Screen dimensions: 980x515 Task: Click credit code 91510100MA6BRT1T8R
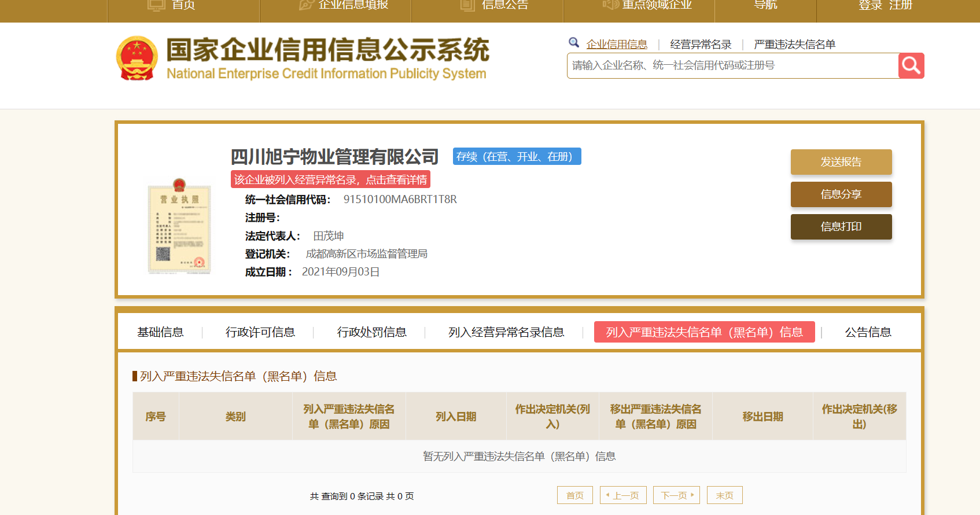point(400,199)
